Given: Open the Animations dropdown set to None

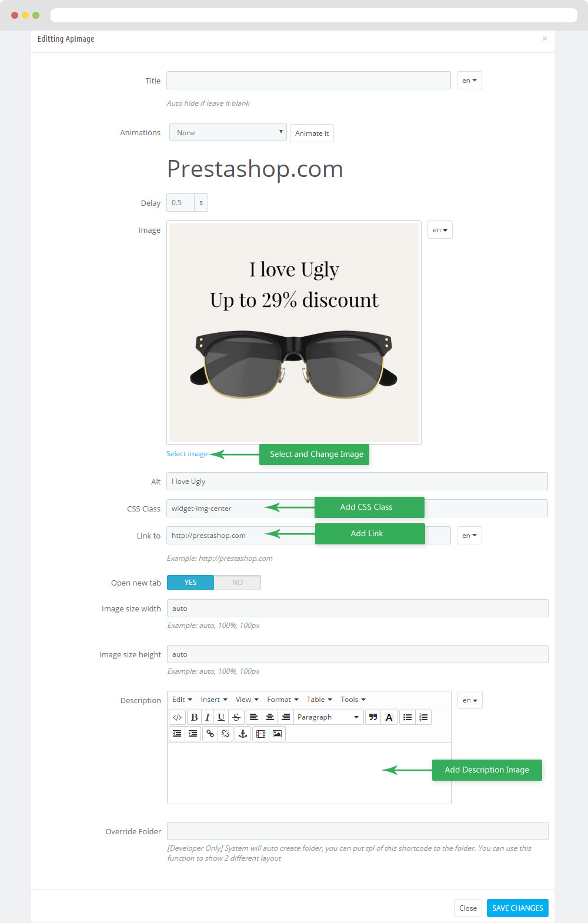Looking at the screenshot, I should coord(228,132).
